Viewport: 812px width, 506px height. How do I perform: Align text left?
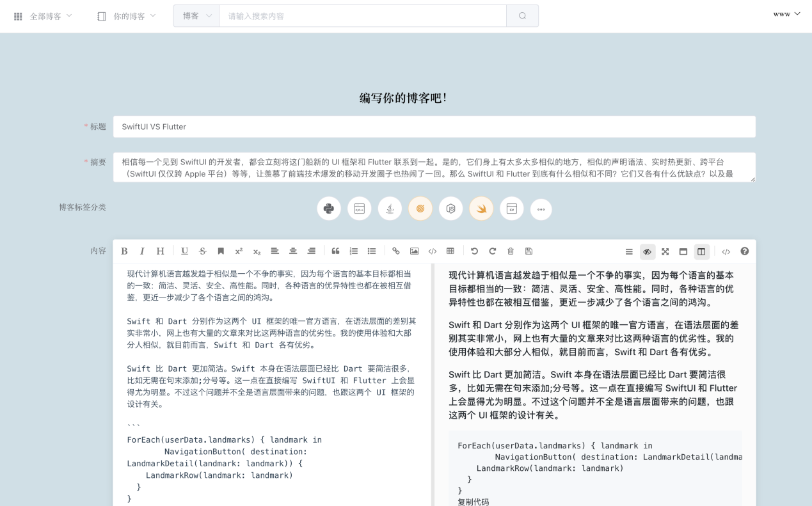(x=275, y=251)
